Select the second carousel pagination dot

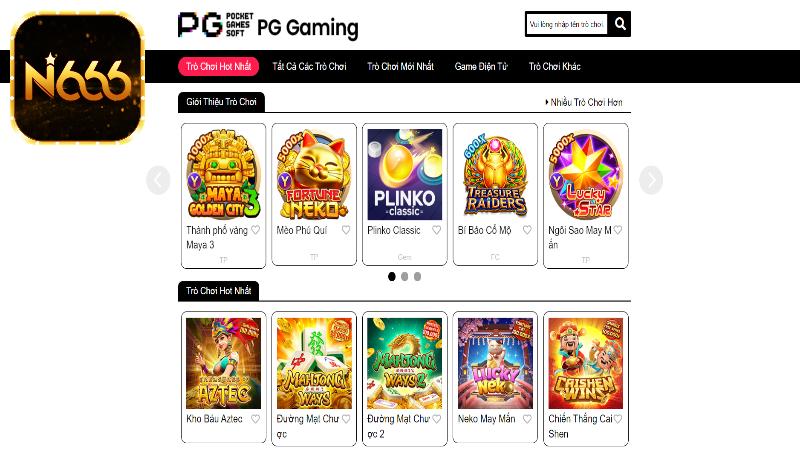pyautogui.click(x=405, y=277)
